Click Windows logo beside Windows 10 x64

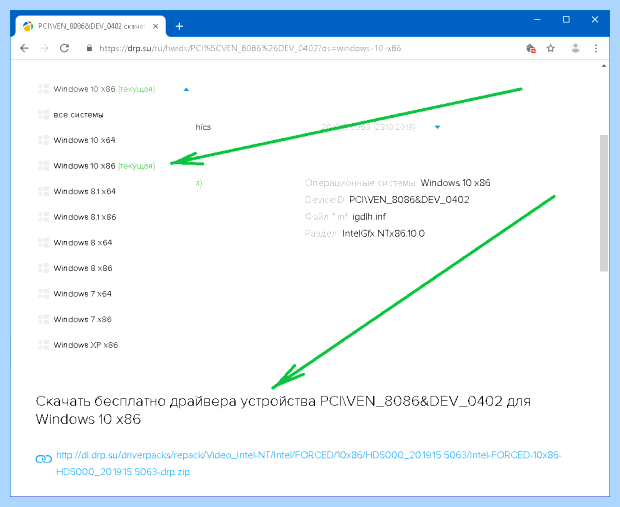point(43,140)
